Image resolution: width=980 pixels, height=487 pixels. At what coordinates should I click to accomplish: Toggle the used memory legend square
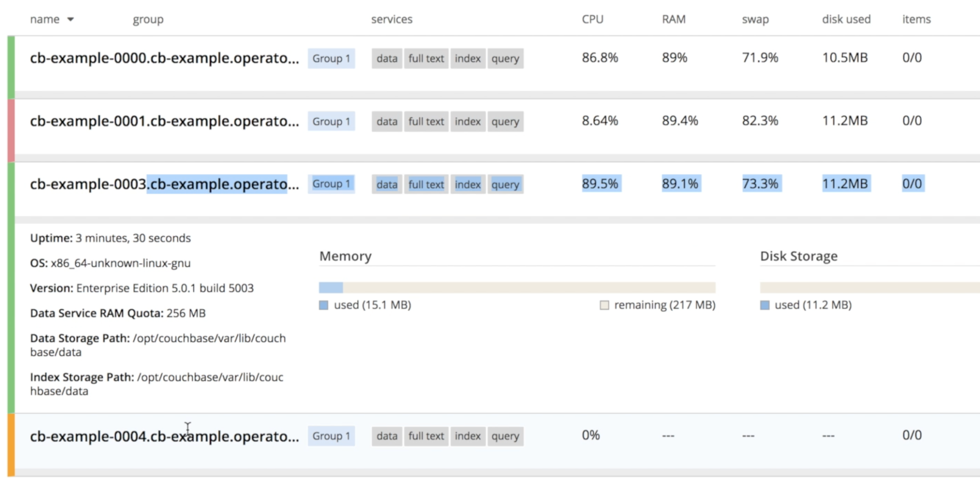click(x=323, y=305)
